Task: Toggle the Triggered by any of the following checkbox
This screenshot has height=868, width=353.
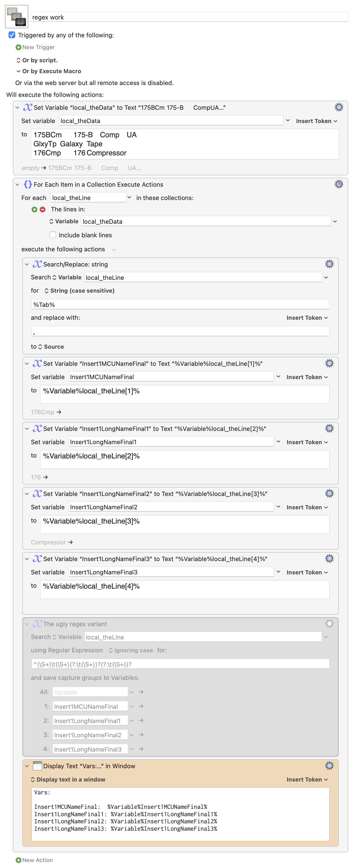Action: coord(12,35)
